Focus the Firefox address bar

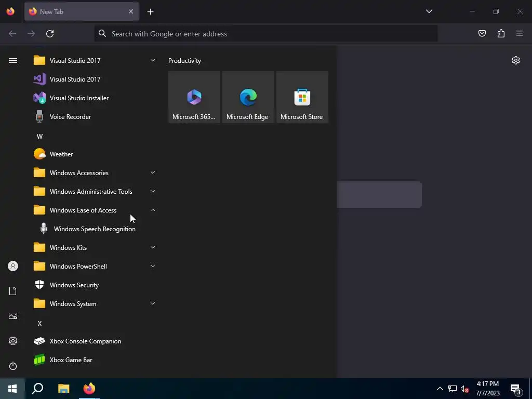[265, 34]
